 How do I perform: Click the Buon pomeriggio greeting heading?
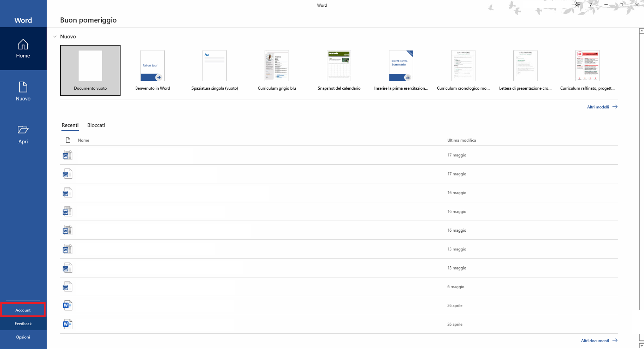tap(88, 20)
